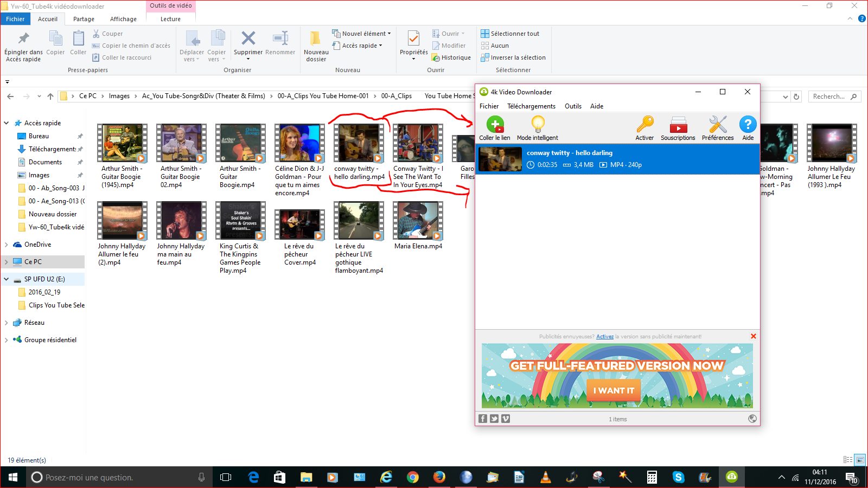Collapse Accès rapide tree node
868x488 pixels.
[x=7, y=123]
